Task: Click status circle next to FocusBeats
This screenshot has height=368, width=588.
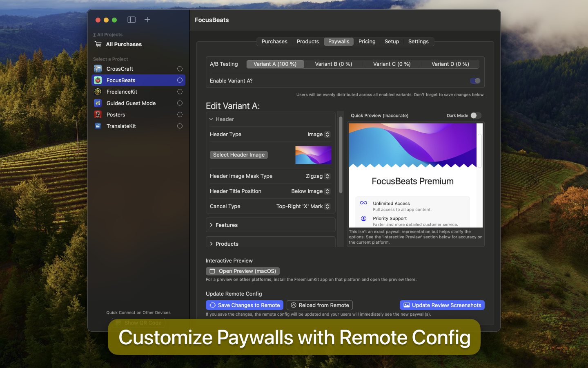Action: (180, 80)
